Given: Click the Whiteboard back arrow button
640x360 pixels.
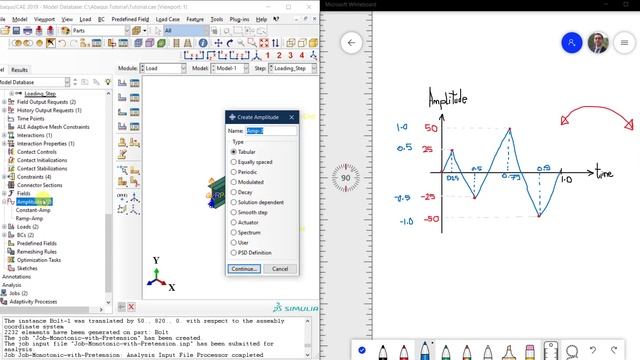Looking at the screenshot, I should 351,42.
